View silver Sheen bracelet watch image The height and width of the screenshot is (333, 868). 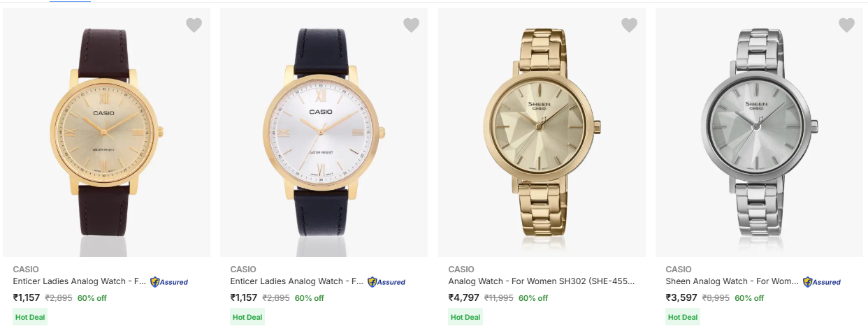(759, 132)
